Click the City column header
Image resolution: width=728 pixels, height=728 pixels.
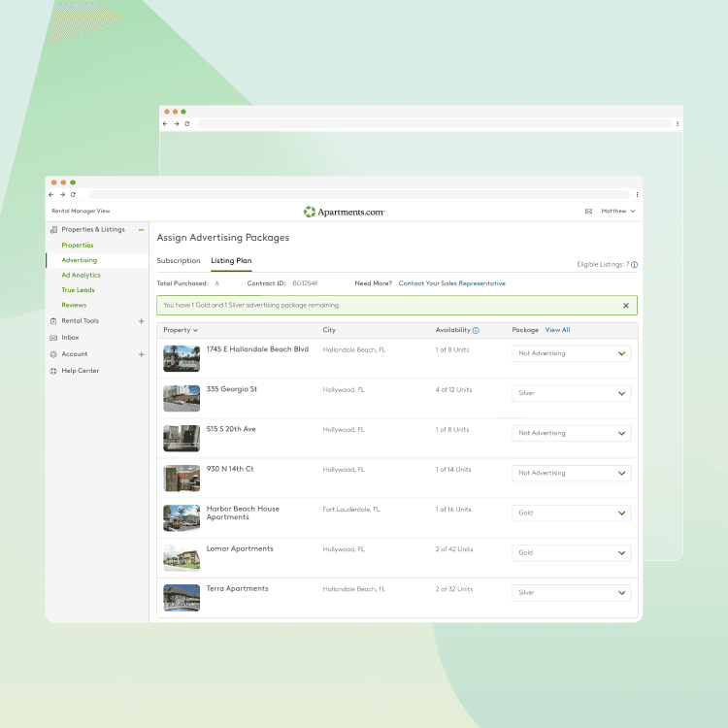pos(329,330)
